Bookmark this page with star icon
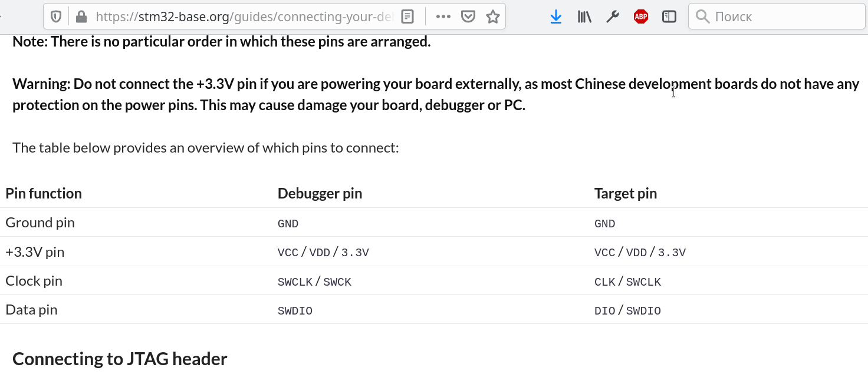The image size is (868, 374). [x=493, y=17]
